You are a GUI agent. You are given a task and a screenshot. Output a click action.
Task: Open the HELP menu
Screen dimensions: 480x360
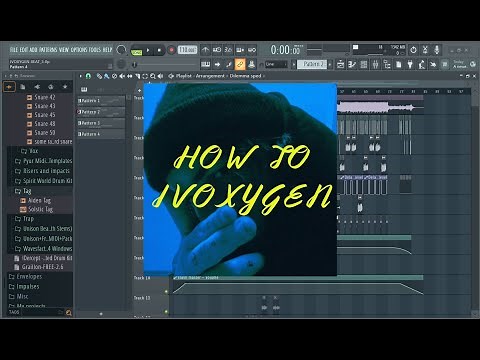click(107, 50)
